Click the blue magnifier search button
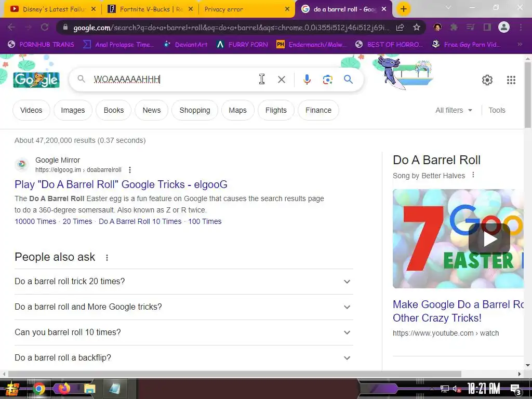 [348, 79]
